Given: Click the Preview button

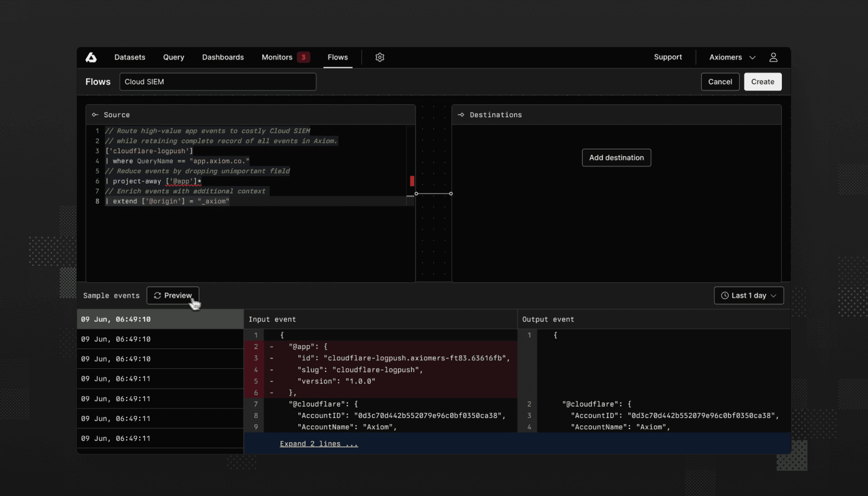Looking at the screenshot, I should click(x=173, y=296).
